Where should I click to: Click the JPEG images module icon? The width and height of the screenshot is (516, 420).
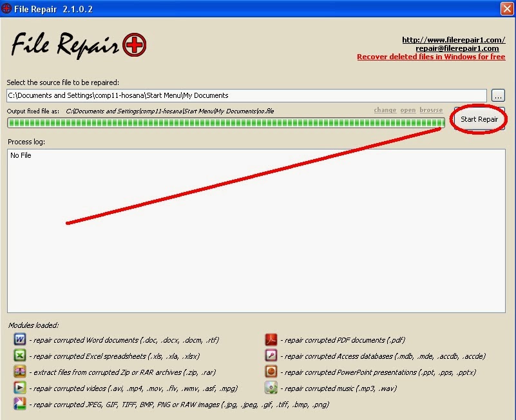click(x=20, y=403)
